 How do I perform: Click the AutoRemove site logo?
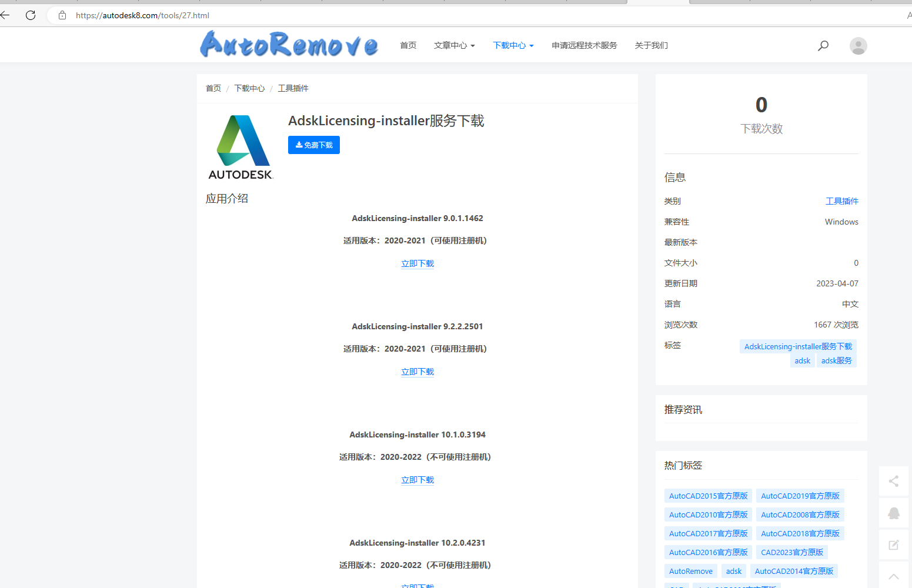tap(289, 45)
